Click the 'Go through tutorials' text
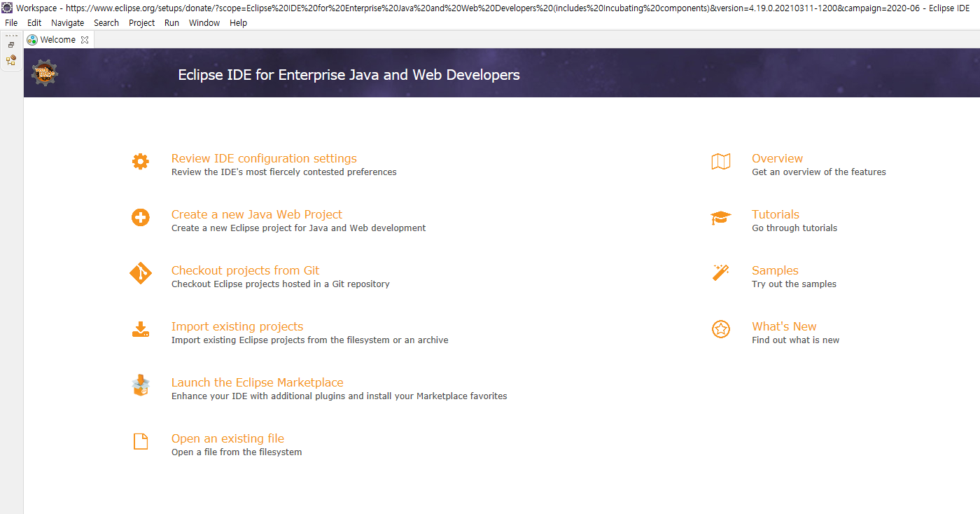980x514 pixels. (794, 228)
